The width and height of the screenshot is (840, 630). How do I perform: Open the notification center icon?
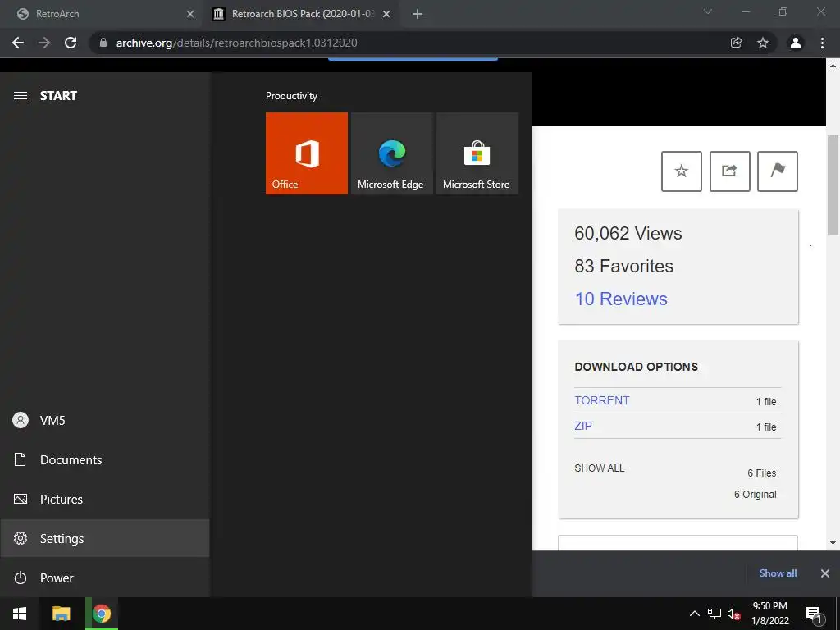tap(815, 614)
